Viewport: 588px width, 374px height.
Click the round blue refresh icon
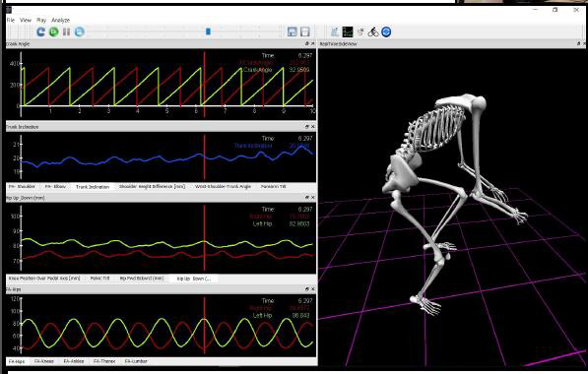coord(386,31)
